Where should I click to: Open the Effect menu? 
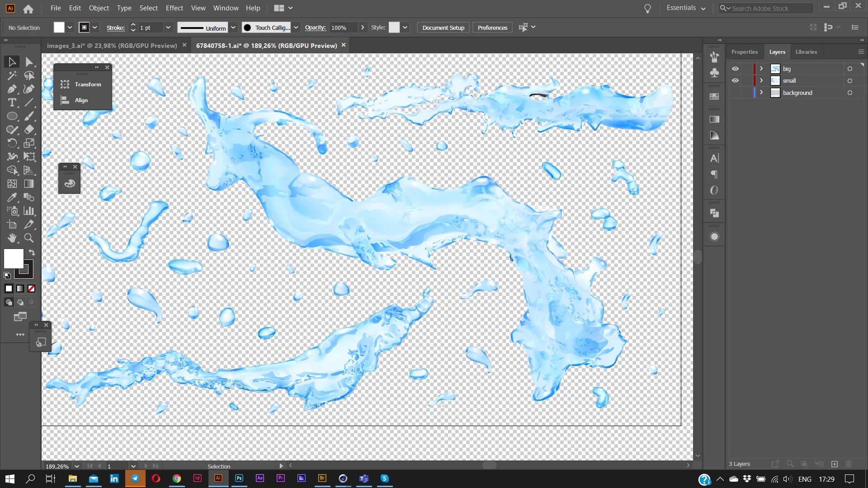click(174, 8)
